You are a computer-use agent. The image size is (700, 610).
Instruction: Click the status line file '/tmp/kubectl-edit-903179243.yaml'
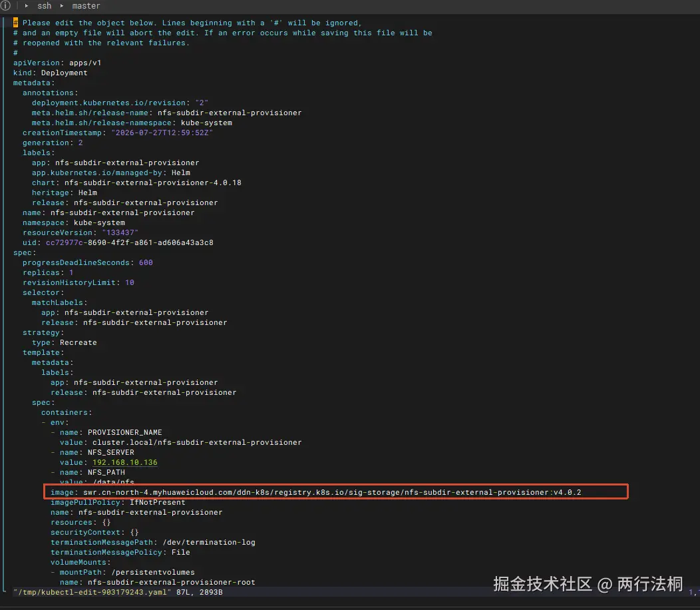pyautogui.click(x=92, y=593)
